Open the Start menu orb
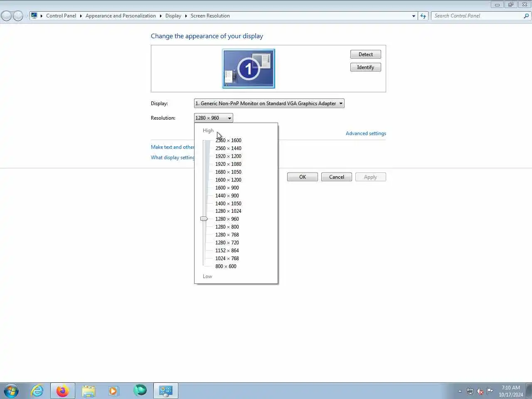The height and width of the screenshot is (399, 532). [x=11, y=391]
